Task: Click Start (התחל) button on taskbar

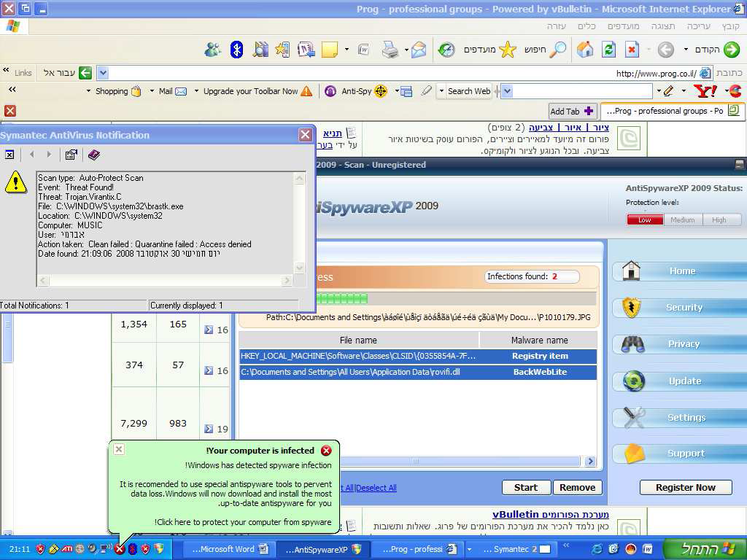Action: (x=705, y=549)
